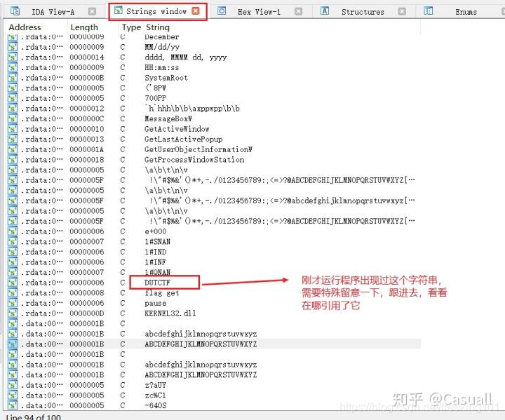Click the Strings window tab icon
505x420 pixels.
tap(119, 11)
